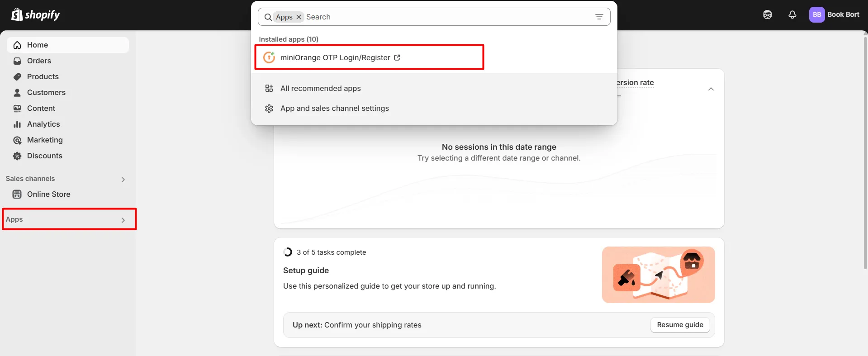Click the miniOrange app logo icon
Image resolution: width=868 pixels, height=356 pixels.
coord(269,57)
